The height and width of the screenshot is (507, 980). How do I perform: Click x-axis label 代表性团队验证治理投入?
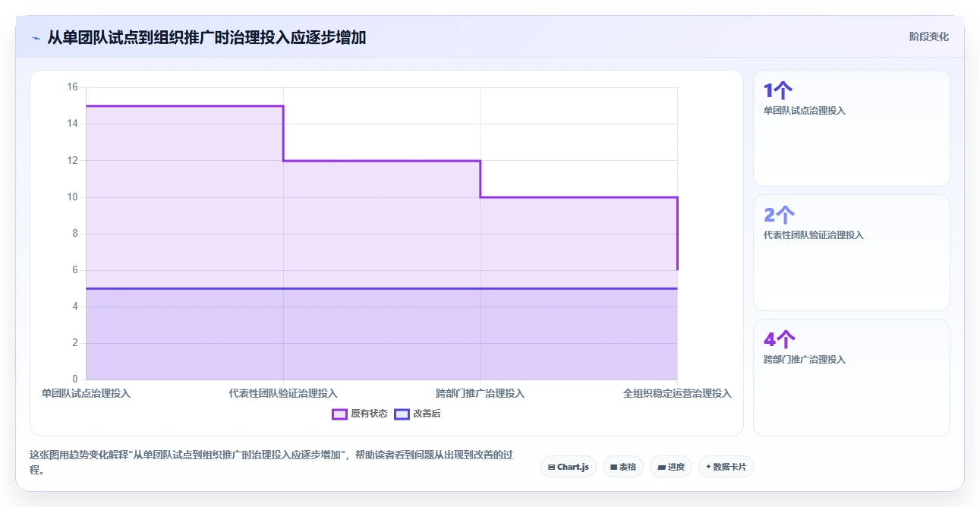click(283, 393)
